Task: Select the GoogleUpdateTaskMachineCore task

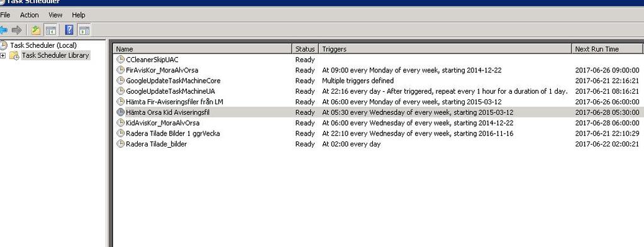Action: (173, 80)
